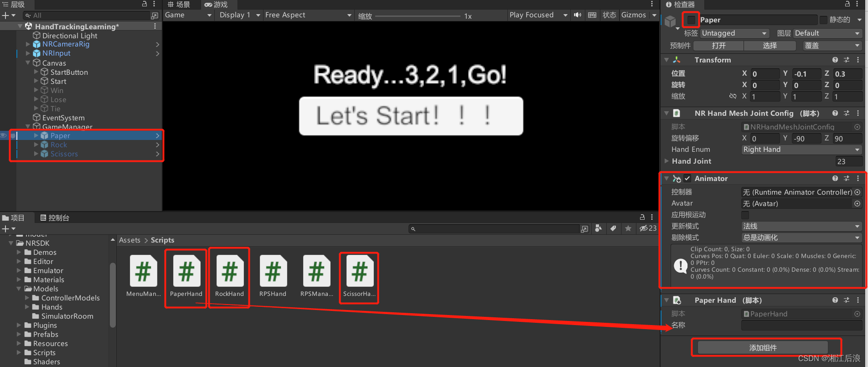The width and height of the screenshot is (868, 367).
Task: Open Animator help icon
Action: [835, 178]
